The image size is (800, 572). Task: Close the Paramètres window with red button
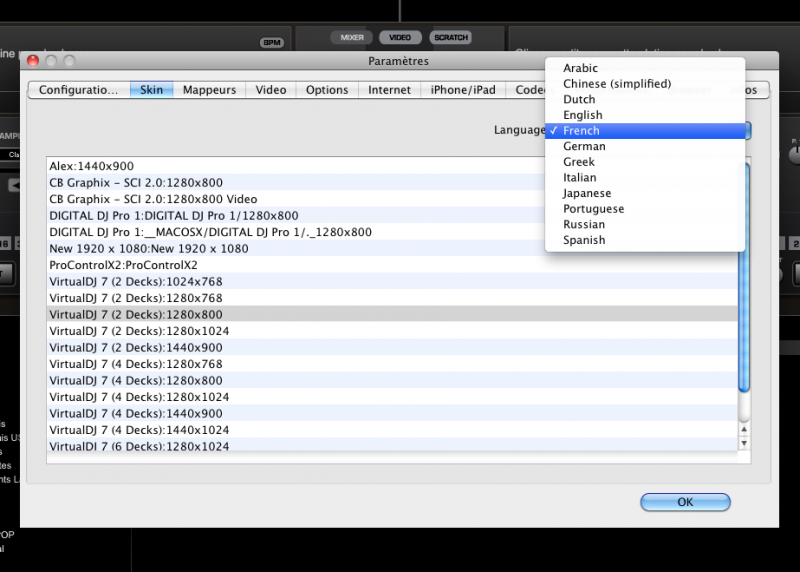coord(33,62)
